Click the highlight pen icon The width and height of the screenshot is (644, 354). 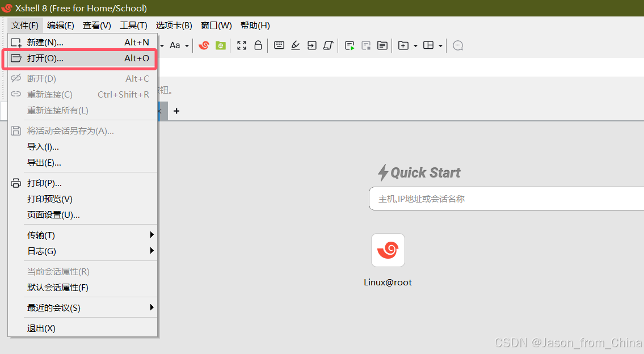click(x=295, y=45)
